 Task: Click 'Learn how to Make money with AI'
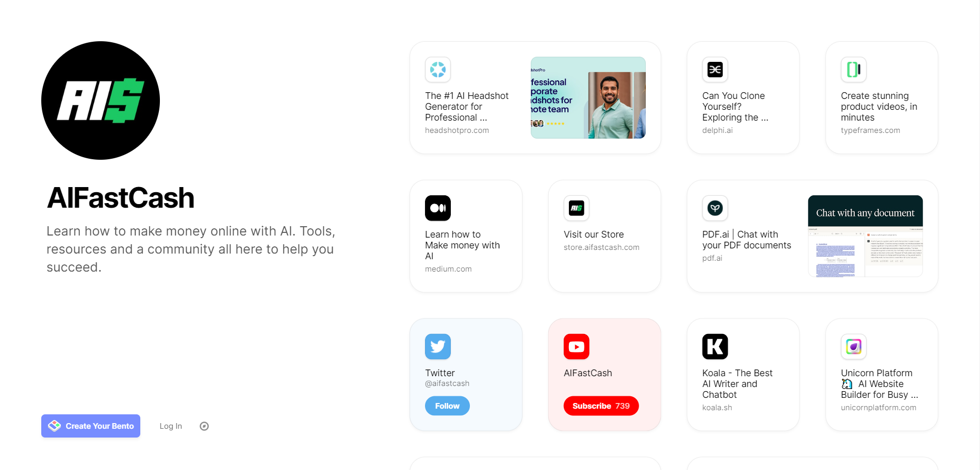tap(462, 245)
